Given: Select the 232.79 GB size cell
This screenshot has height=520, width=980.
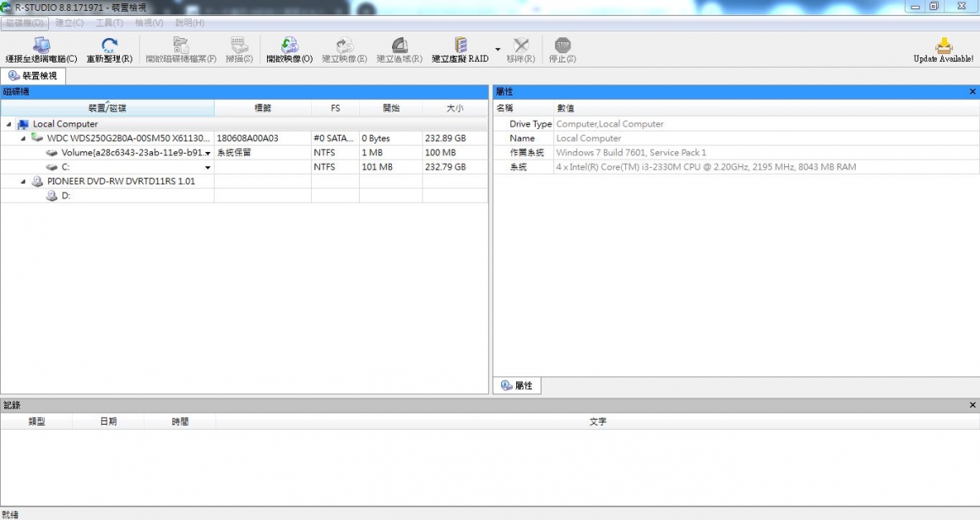Looking at the screenshot, I should (455, 167).
